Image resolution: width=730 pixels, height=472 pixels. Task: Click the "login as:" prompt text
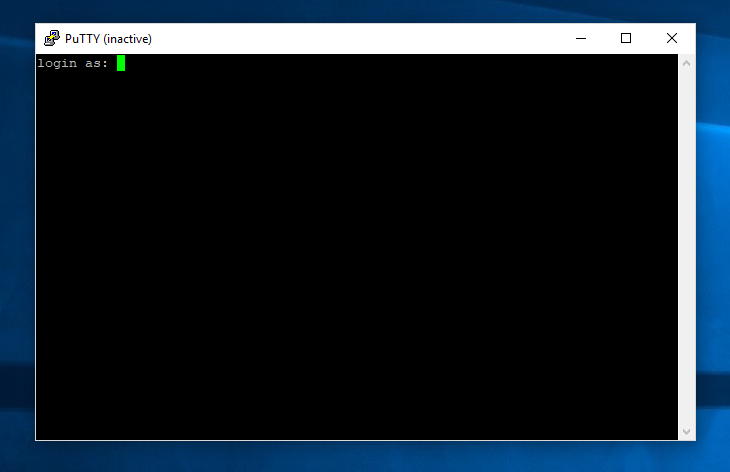point(73,63)
